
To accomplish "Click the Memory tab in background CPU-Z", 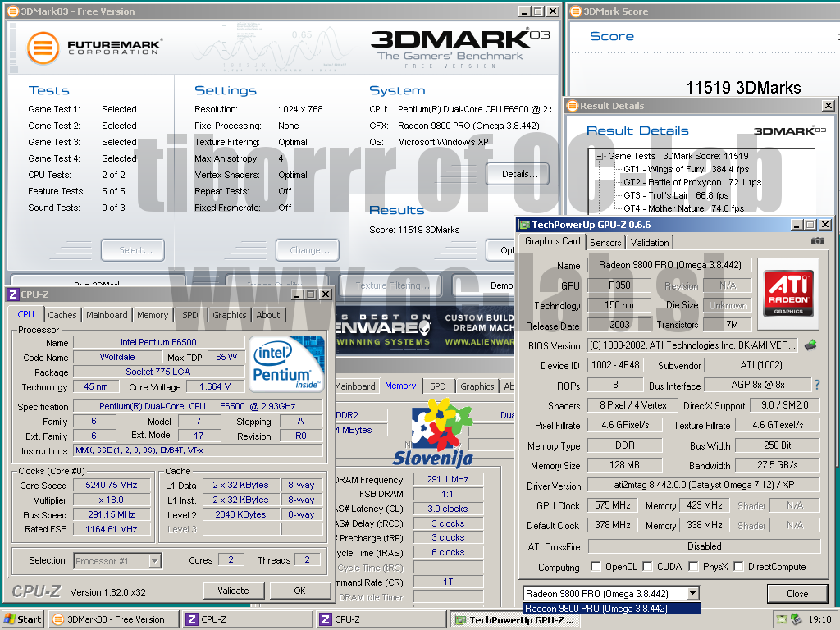I will tap(400, 386).
